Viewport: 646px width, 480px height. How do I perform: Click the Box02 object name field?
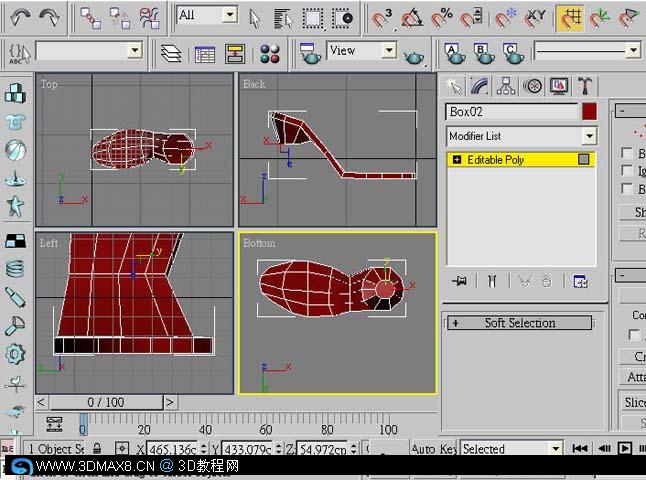[512, 112]
